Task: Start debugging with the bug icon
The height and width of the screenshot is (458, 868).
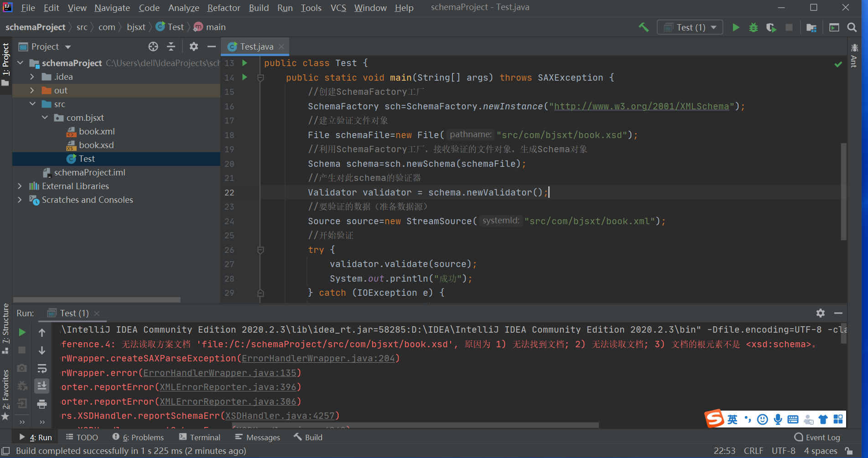Action: (x=754, y=27)
